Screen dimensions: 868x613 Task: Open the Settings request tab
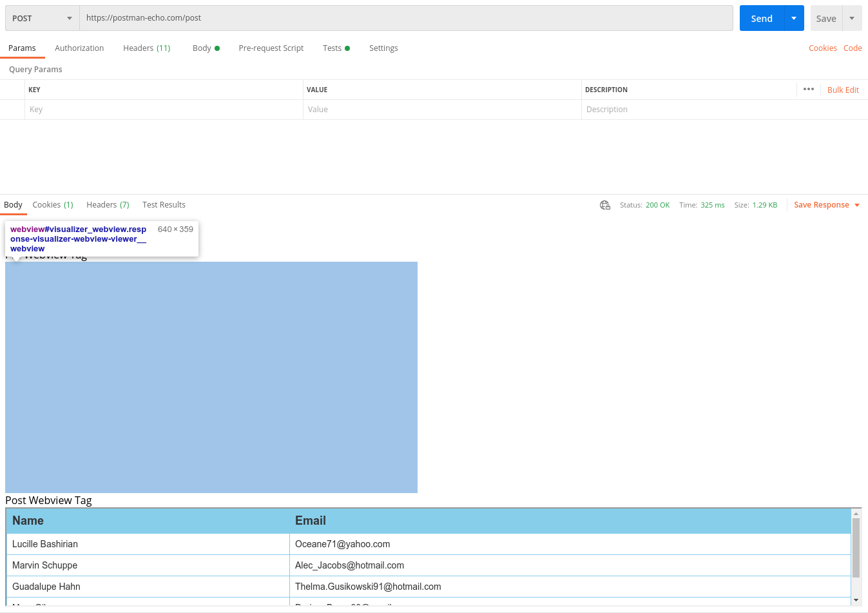click(x=383, y=48)
